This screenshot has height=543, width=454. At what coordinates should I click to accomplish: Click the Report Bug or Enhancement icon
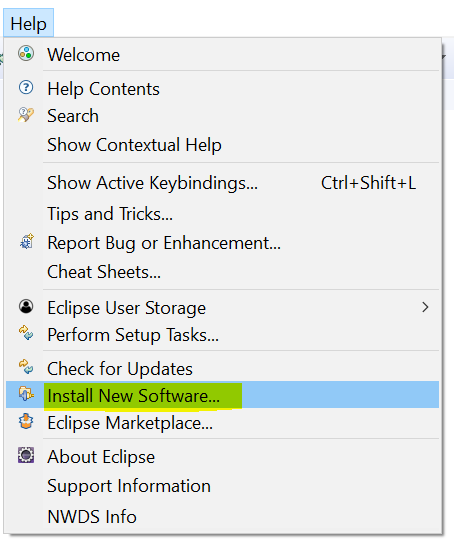(x=27, y=241)
